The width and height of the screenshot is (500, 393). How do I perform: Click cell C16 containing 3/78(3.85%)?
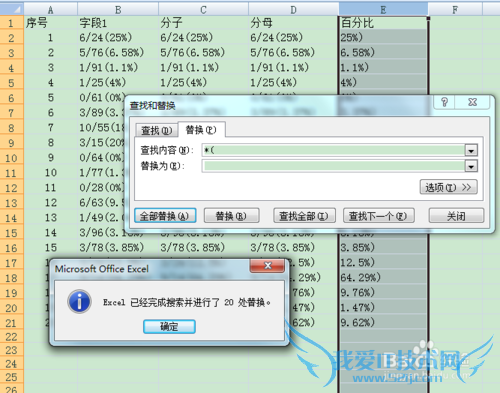click(203, 247)
